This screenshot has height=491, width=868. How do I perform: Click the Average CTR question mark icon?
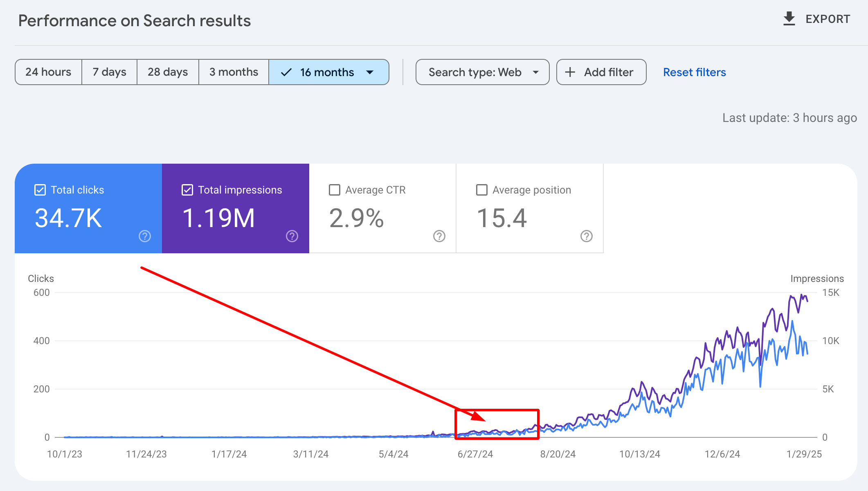[x=438, y=236]
